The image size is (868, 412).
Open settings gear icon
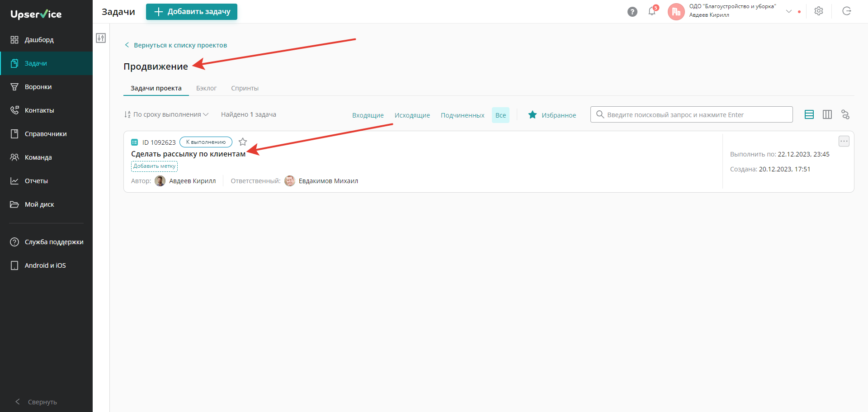(x=819, y=11)
